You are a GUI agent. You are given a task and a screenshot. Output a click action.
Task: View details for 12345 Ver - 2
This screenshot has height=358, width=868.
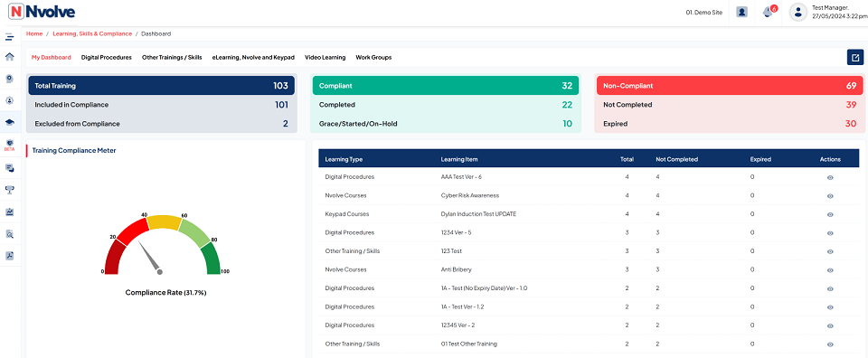pos(830,326)
